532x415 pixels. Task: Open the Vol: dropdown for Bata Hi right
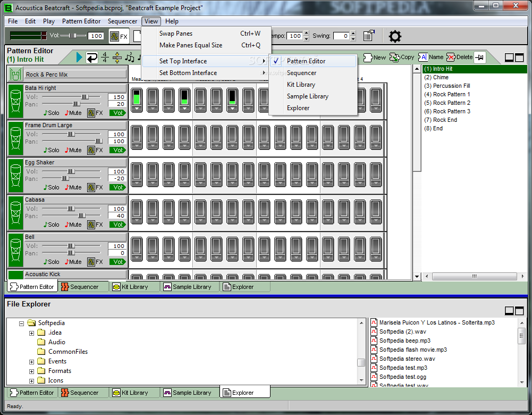117,113
